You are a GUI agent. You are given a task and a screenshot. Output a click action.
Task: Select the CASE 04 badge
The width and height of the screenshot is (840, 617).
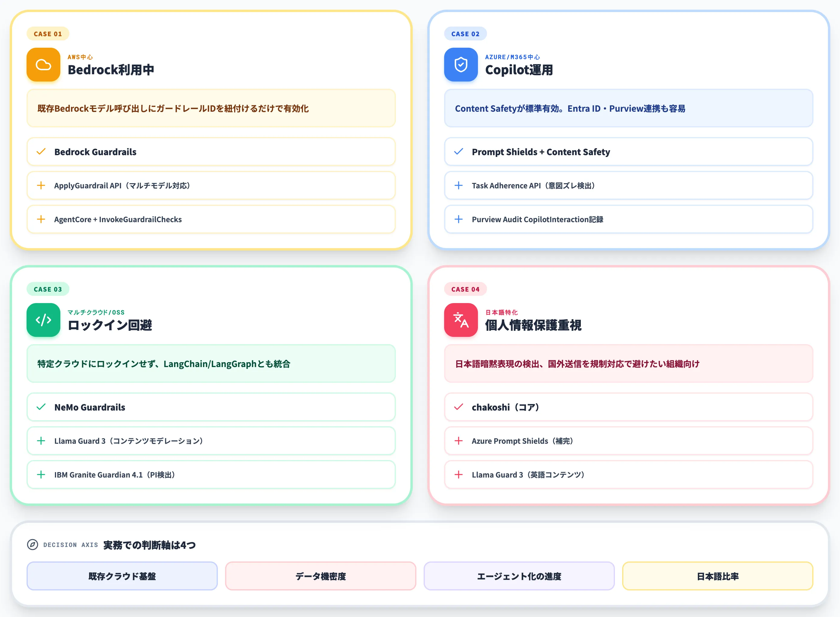pyautogui.click(x=465, y=289)
